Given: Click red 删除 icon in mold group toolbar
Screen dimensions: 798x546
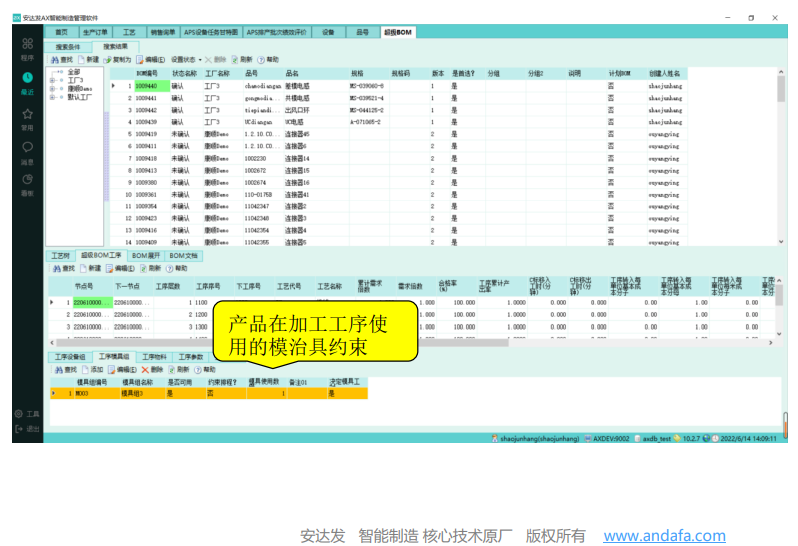Looking at the screenshot, I should [153, 369].
